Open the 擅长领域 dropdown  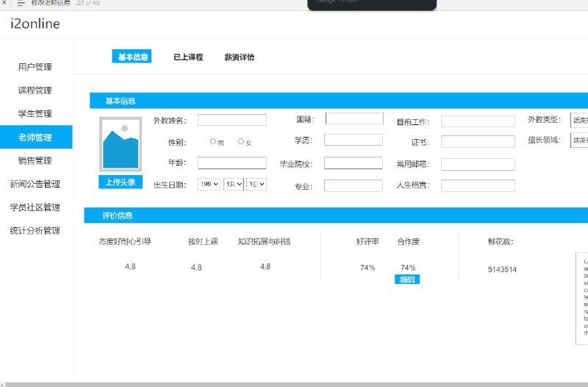click(579, 140)
